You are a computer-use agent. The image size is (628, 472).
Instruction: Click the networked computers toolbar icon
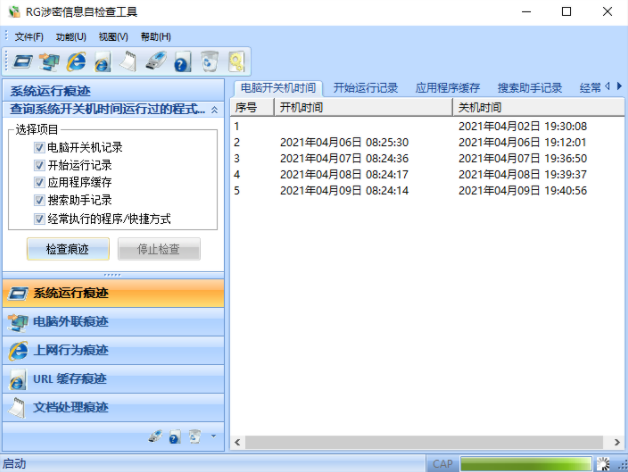tap(49, 62)
